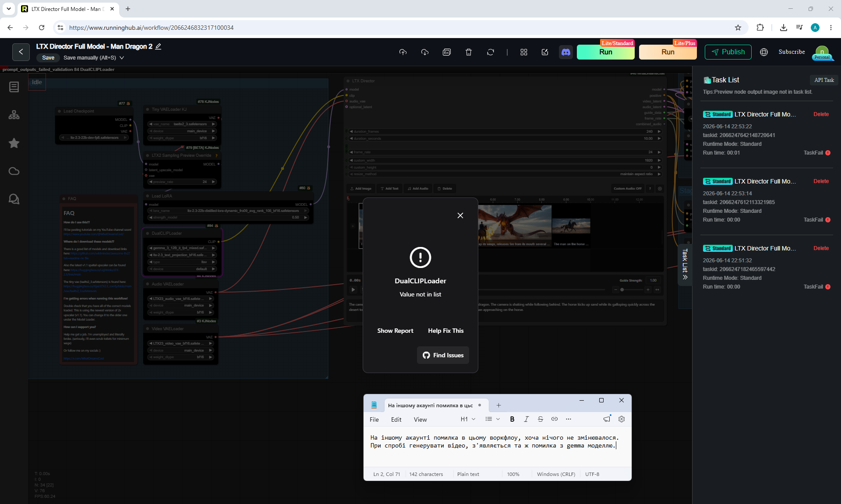Click the API Task button

coord(824,80)
